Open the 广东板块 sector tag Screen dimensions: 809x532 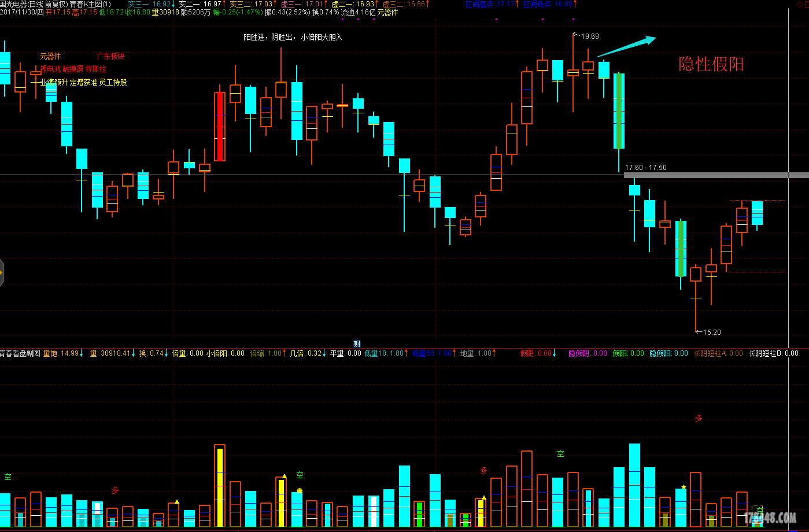point(111,56)
